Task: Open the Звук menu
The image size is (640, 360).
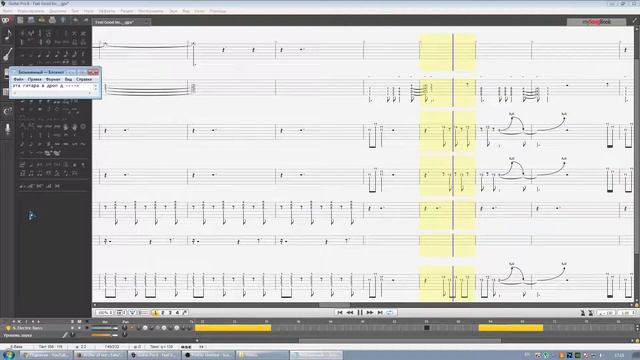Action: (173, 11)
